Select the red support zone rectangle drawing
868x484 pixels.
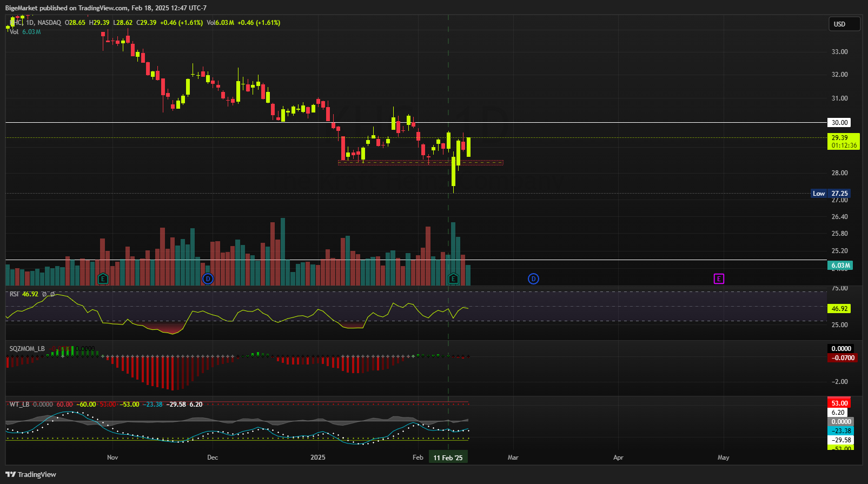421,162
